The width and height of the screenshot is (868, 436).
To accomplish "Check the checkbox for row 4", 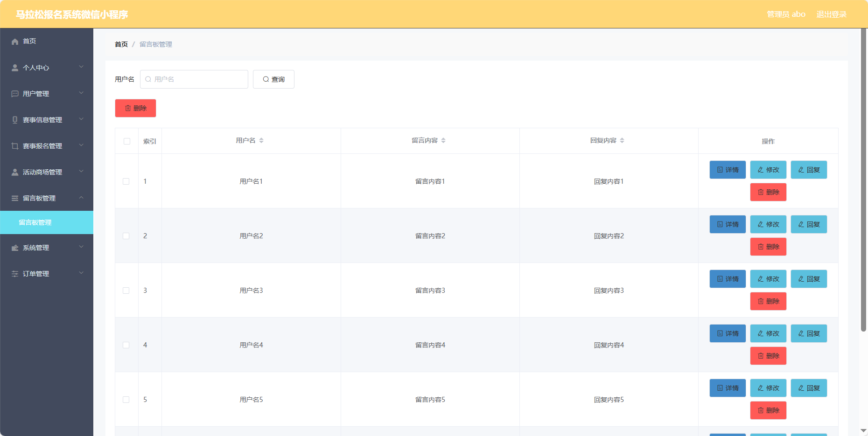I will 126,345.
